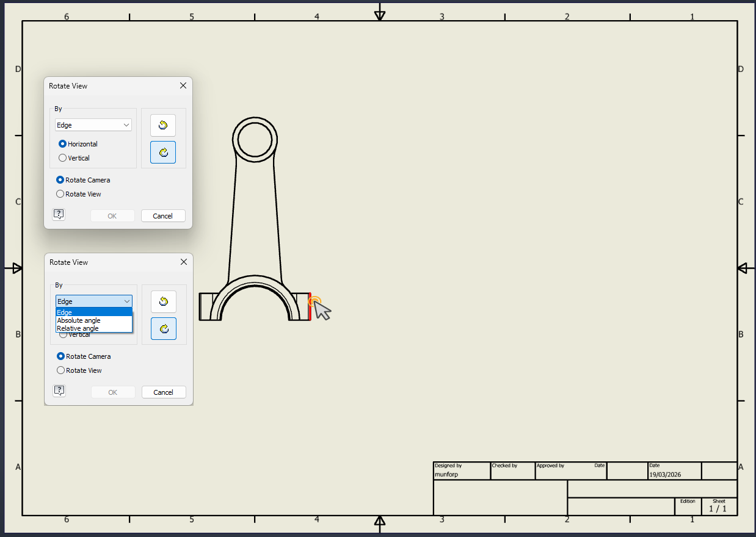Pick Absolute angle from dropdown list
The height and width of the screenshot is (537, 756).
pyautogui.click(x=94, y=320)
